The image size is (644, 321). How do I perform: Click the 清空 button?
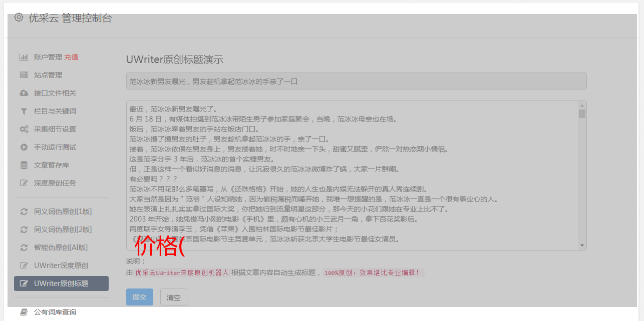pyautogui.click(x=173, y=297)
